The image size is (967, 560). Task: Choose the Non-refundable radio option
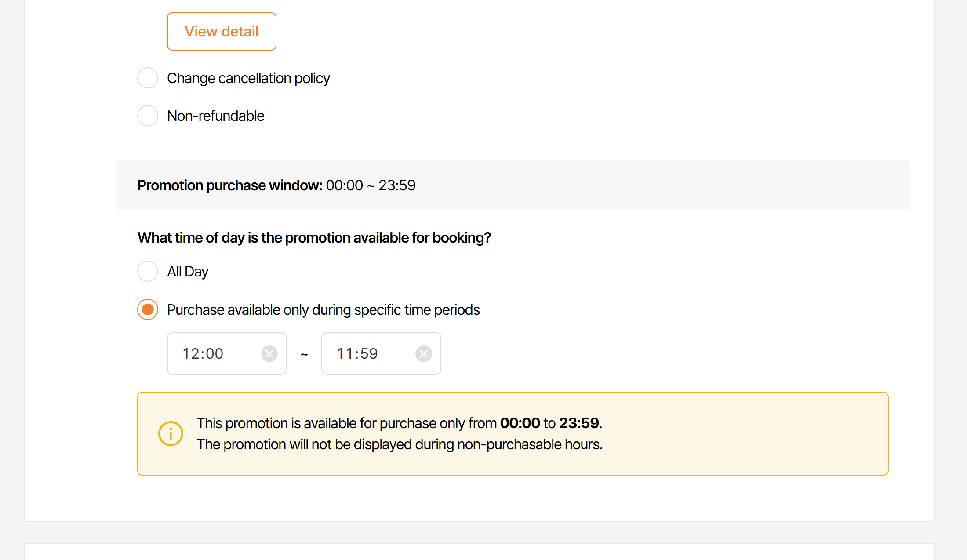click(x=148, y=116)
